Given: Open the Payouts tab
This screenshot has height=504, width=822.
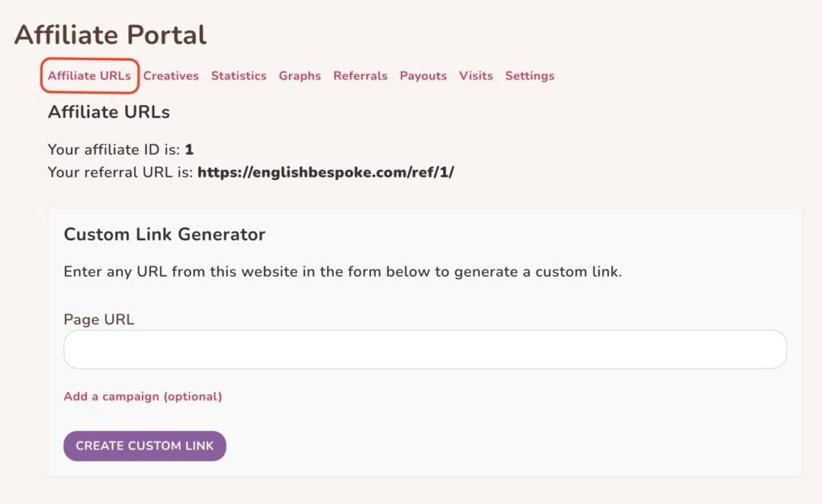Looking at the screenshot, I should [423, 75].
